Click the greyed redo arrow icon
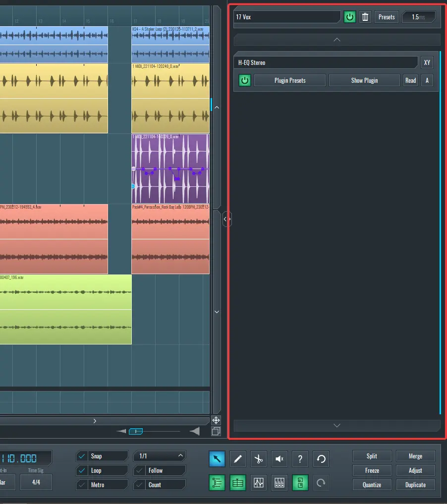The height and width of the screenshot is (504, 447). point(321,483)
